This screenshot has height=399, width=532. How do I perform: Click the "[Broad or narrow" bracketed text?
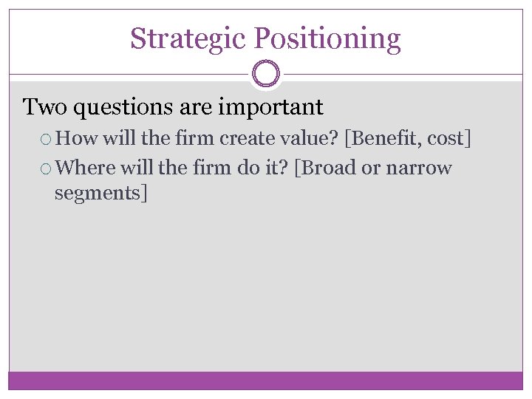point(372,168)
